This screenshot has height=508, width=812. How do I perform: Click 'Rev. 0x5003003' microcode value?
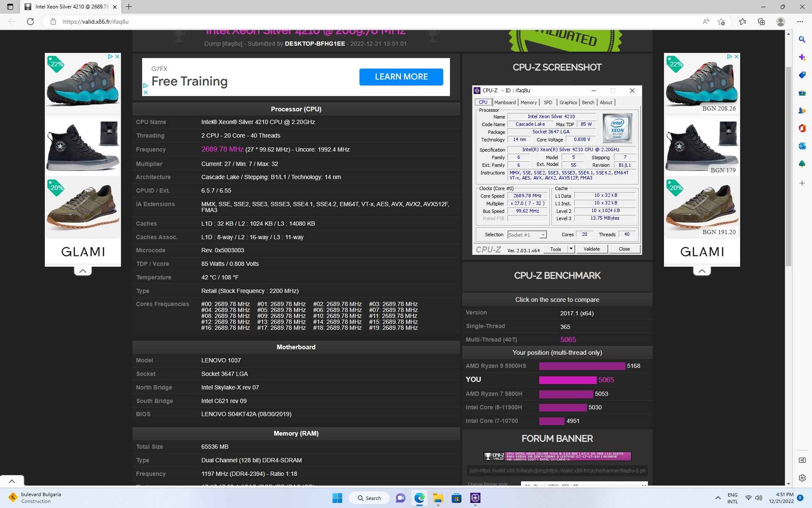[x=222, y=250]
